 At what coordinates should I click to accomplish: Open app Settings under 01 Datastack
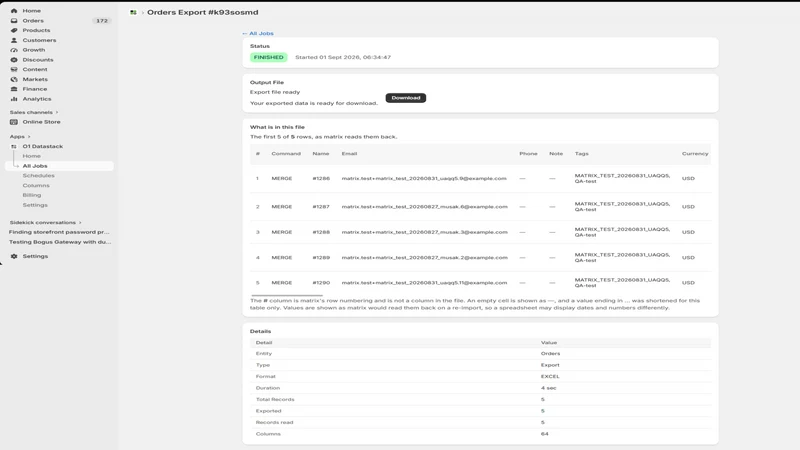(x=35, y=205)
